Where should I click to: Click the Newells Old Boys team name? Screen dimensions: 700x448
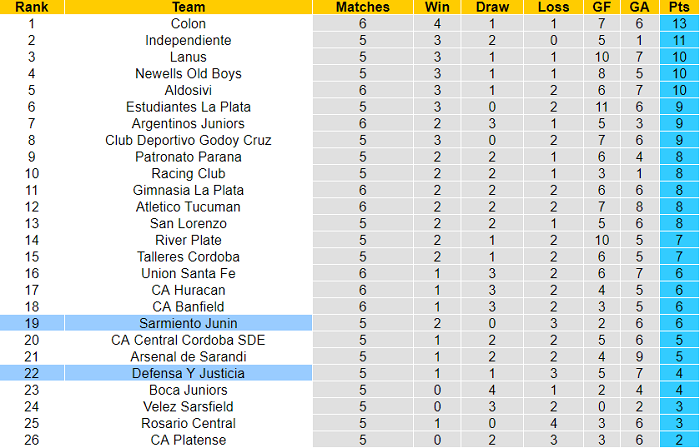[188, 73]
